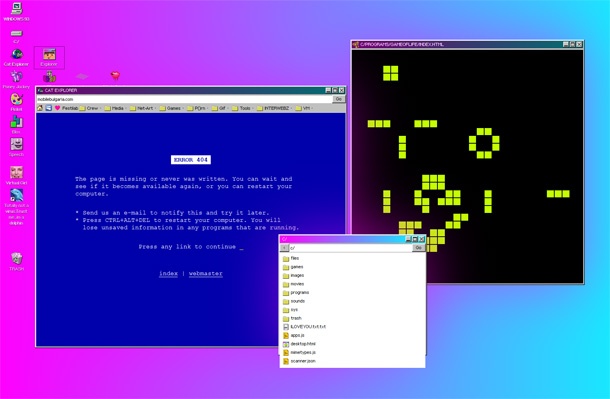Click Go button in the C:/ window
Image resolution: width=610 pixels, height=399 pixels.
[x=419, y=248]
